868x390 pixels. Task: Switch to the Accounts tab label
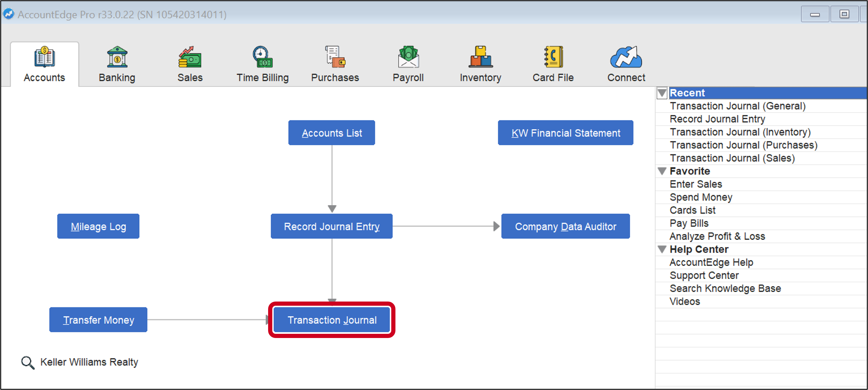coord(45,77)
